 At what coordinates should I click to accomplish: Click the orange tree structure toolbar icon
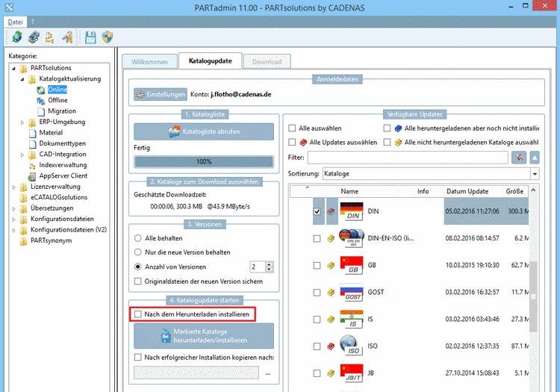tap(49, 37)
